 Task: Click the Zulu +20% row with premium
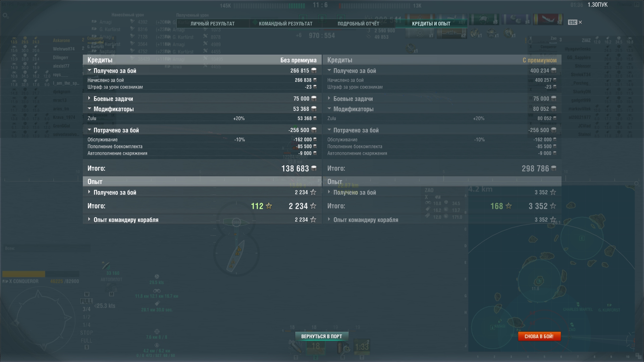pos(442,118)
